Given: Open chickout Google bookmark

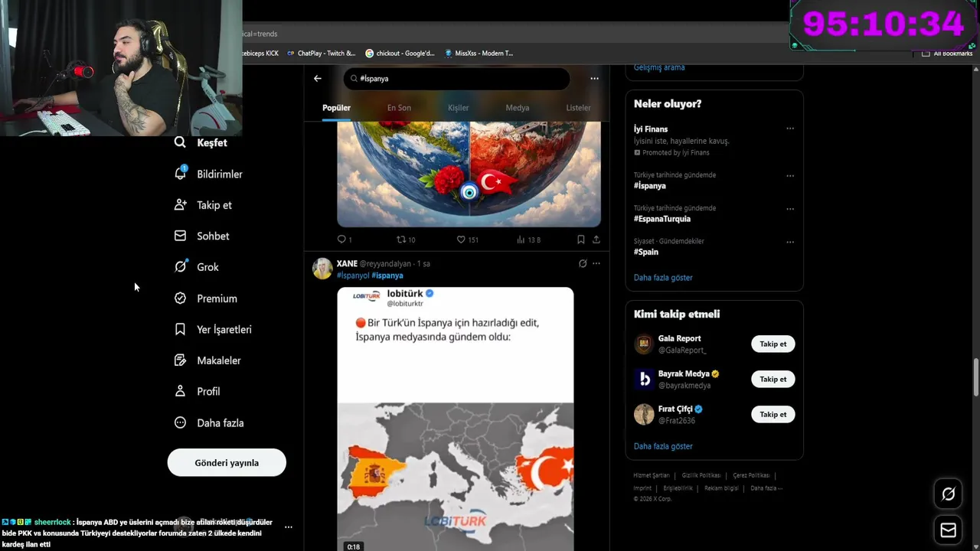Looking at the screenshot, I should tap(400, 54).
